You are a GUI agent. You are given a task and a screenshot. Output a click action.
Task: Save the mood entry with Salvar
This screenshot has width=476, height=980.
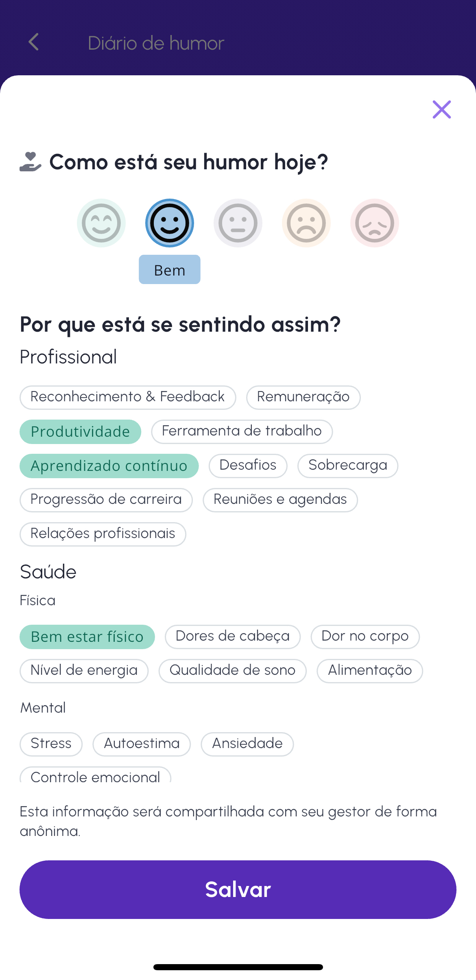238,889
